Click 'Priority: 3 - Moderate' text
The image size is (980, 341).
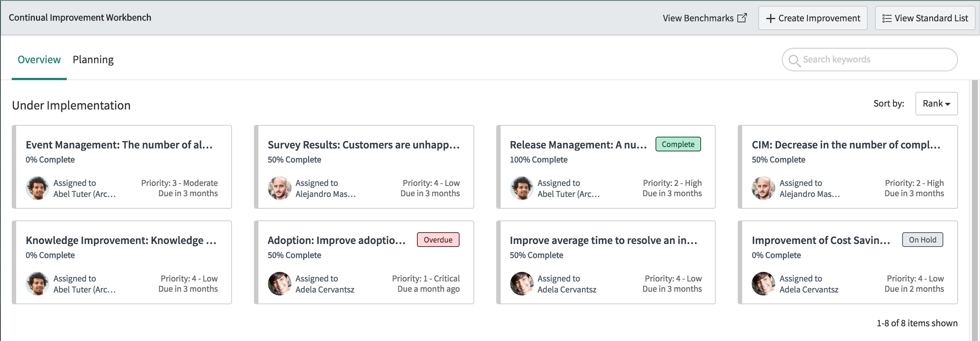[179, 183]
